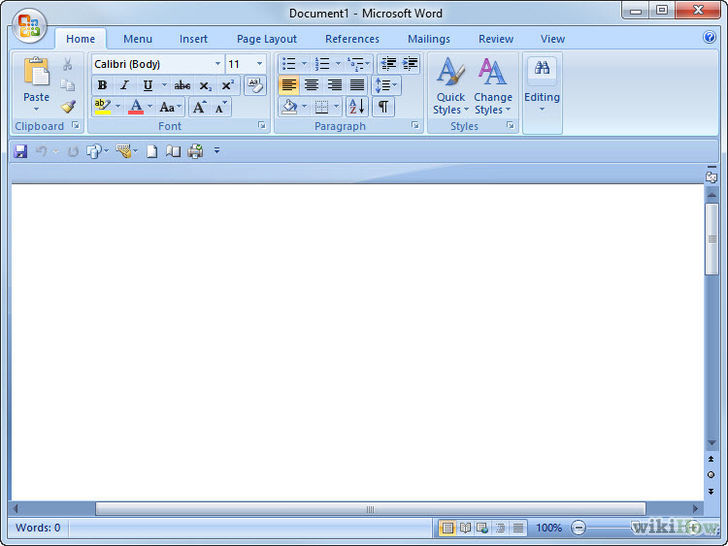Toggle Superscript formatting
The height and width of the screenshot is (546, 728).
pyautogui.click(x=228, y=85)
